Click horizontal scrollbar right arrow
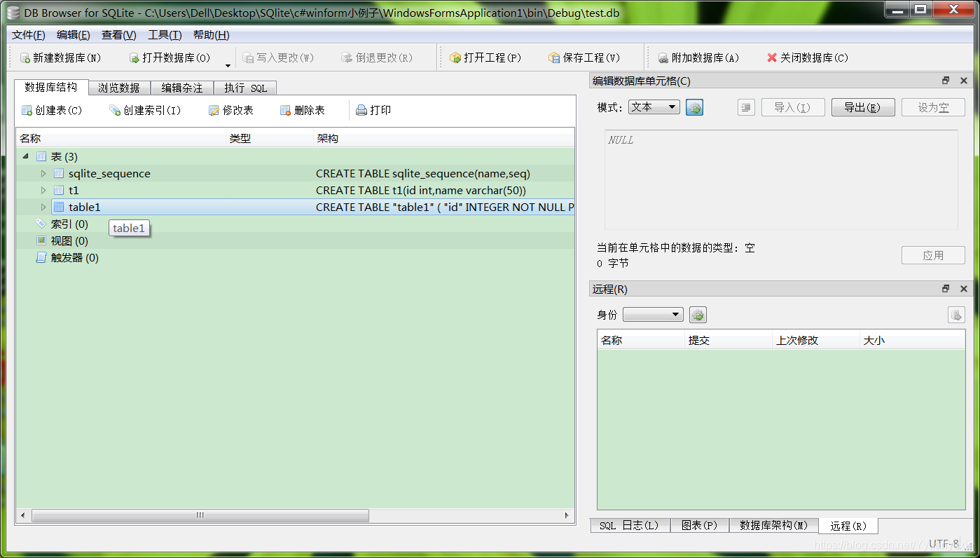The width and height of the screenshot is (980, 558). coord(567,515)
